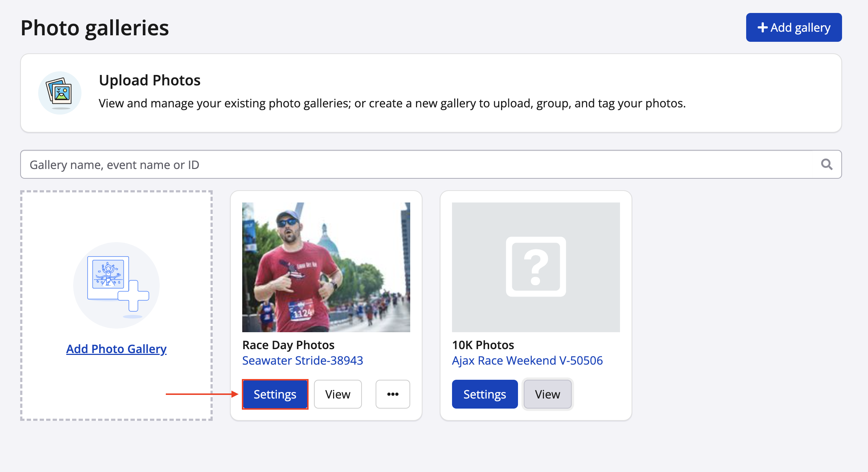Open Settings for Race Day Photos
868x472 pixels.
(275, 394)
